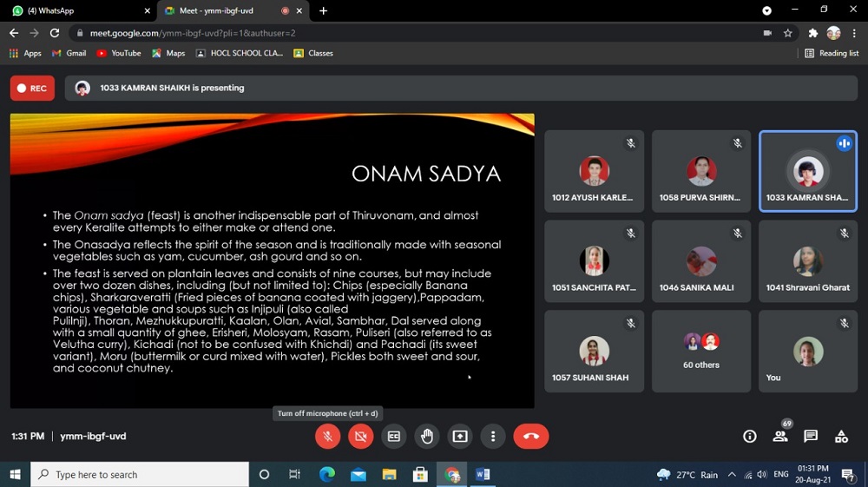
Task: Open the Chrome tab search dropdown
Action: 766,10
